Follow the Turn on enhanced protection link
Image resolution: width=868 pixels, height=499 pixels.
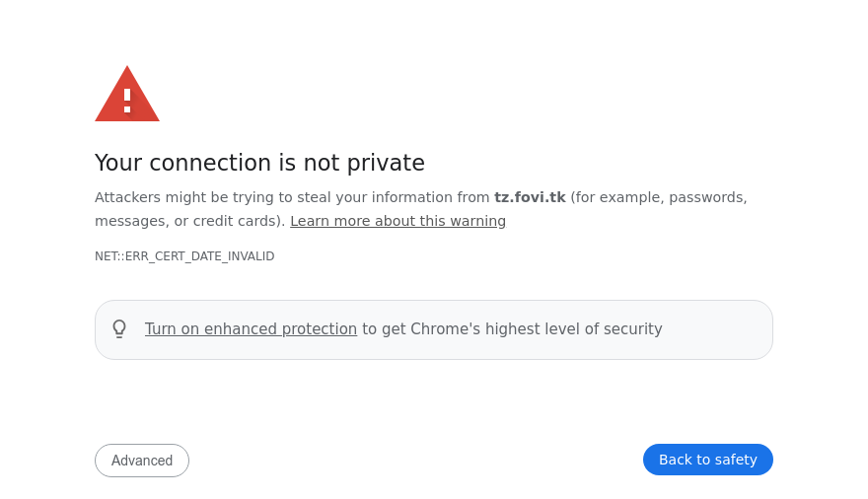pyautogui.click(x=251, y=329)
